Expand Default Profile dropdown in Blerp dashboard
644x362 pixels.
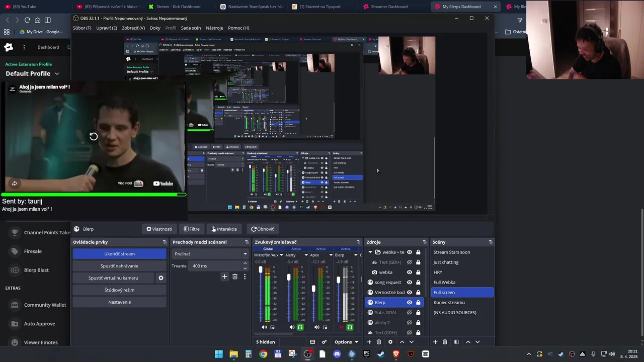[57, 73]
